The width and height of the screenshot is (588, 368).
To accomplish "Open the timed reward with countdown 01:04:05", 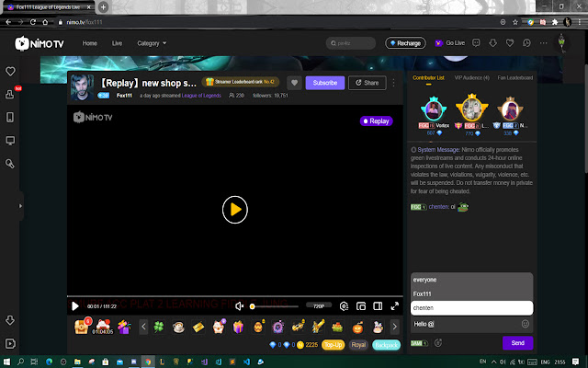I will click(x=103, y=327).
